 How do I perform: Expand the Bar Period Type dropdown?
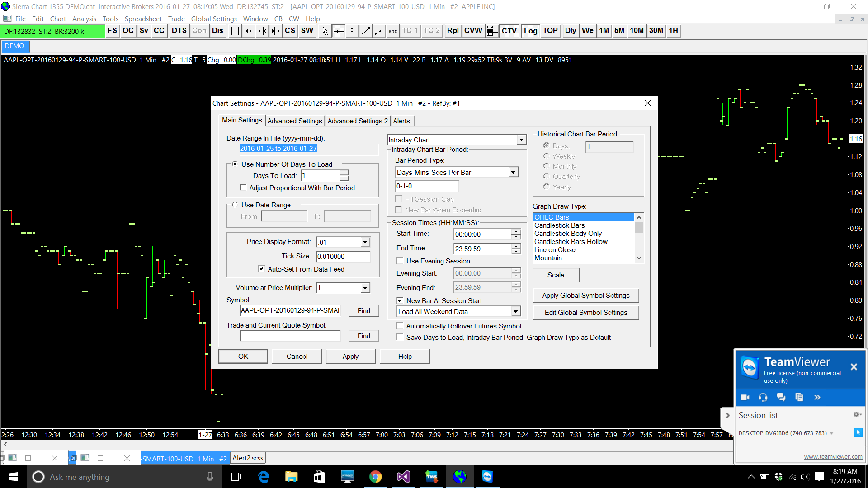(513, 172)
